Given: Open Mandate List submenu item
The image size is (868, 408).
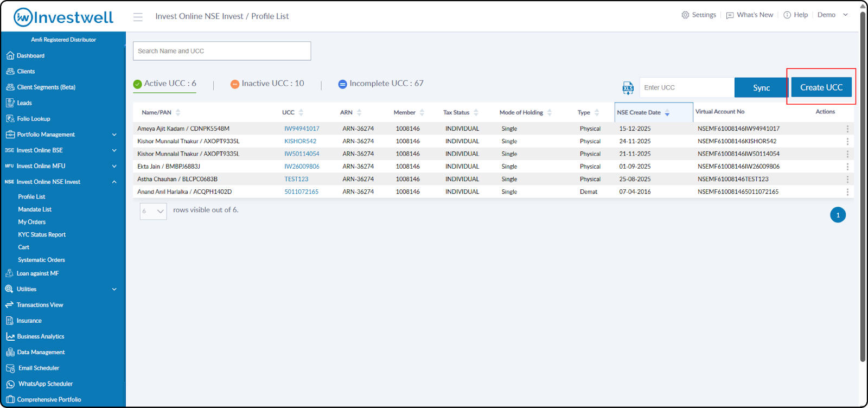Looking at the screenshot, I should coord(35,209).
